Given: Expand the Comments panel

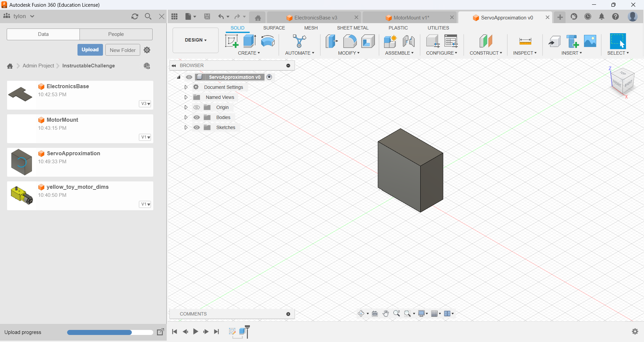Looking at the screenshot, I should [x=288, y=314].
